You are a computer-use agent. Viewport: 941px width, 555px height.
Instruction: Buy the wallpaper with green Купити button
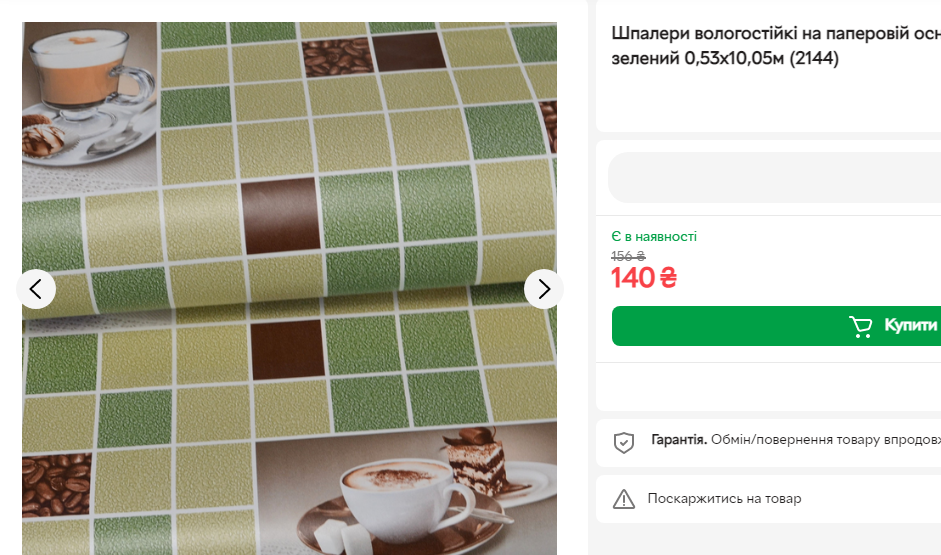(777, 326)
